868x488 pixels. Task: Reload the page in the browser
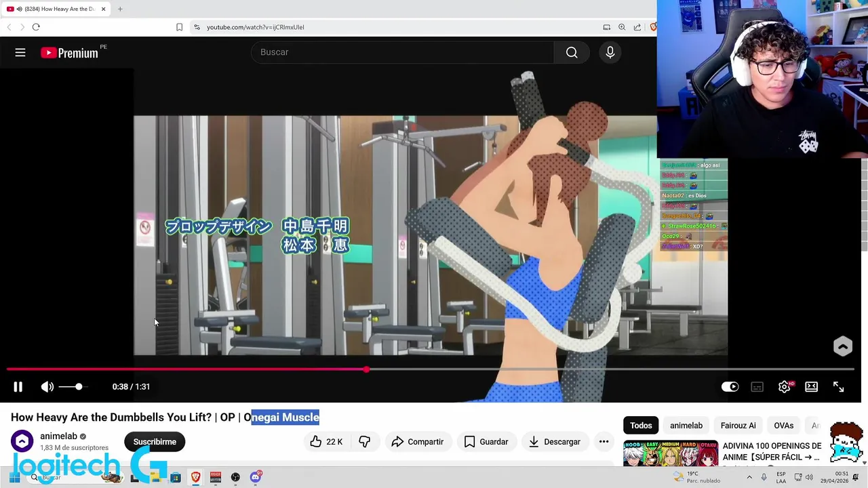pyautogui.click(x=36, y=27)
